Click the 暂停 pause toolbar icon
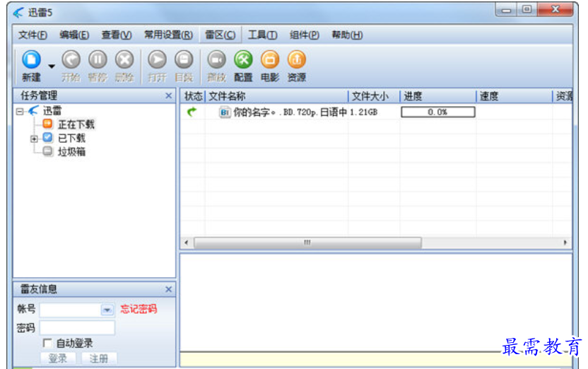Image resolution: width=588 pixels, height=369 pixels. [x=98, y=60]
